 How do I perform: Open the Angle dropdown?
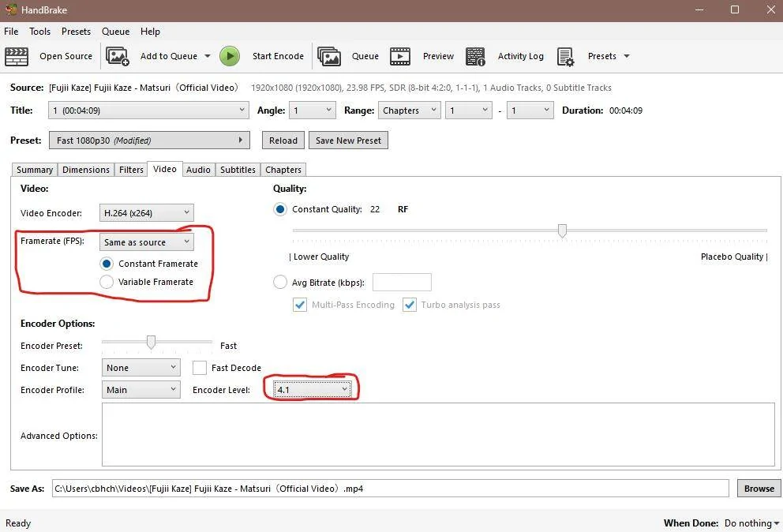(x=312, y=111)
